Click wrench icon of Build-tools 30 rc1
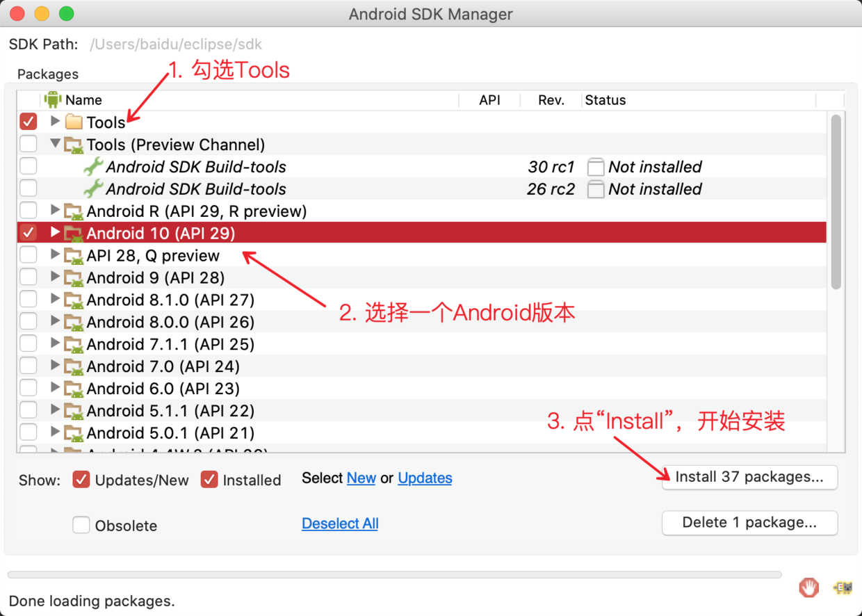The image size is (862, 616). 93,167
